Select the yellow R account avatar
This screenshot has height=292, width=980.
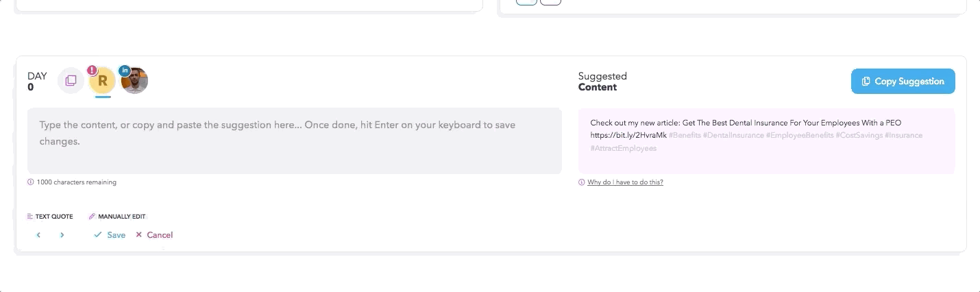point(103,81)
